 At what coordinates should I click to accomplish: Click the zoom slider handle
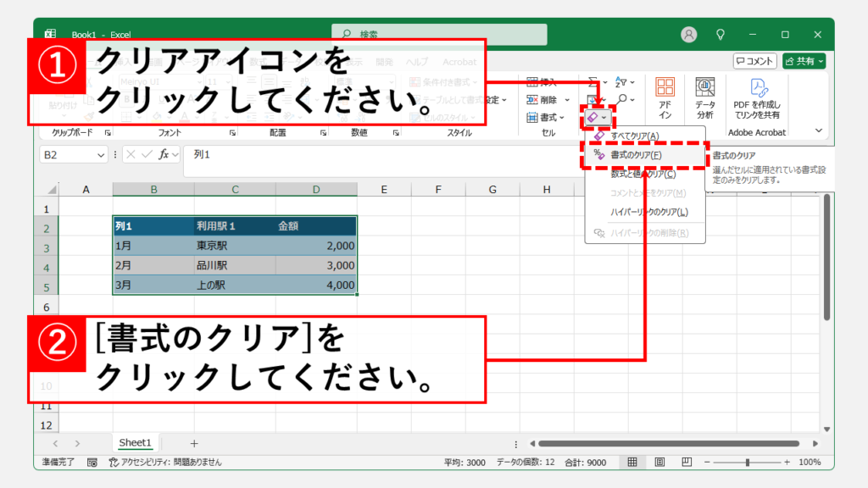click(748, 462)
